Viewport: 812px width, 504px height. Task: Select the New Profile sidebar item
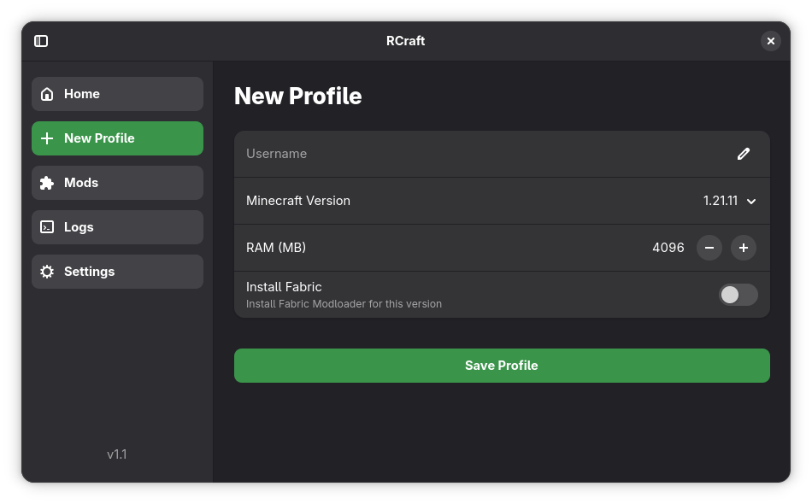tap(118, 138)
